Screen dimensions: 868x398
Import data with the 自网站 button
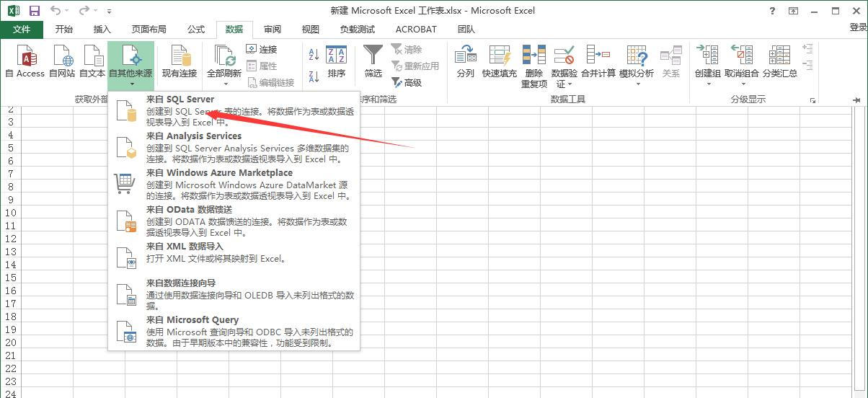pyautogui.click(x=62, y=62)
